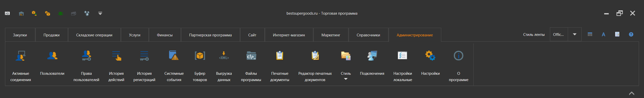The image size is (644, 98).
Task: Restore down the program window
Action: (x=620, y=13)
